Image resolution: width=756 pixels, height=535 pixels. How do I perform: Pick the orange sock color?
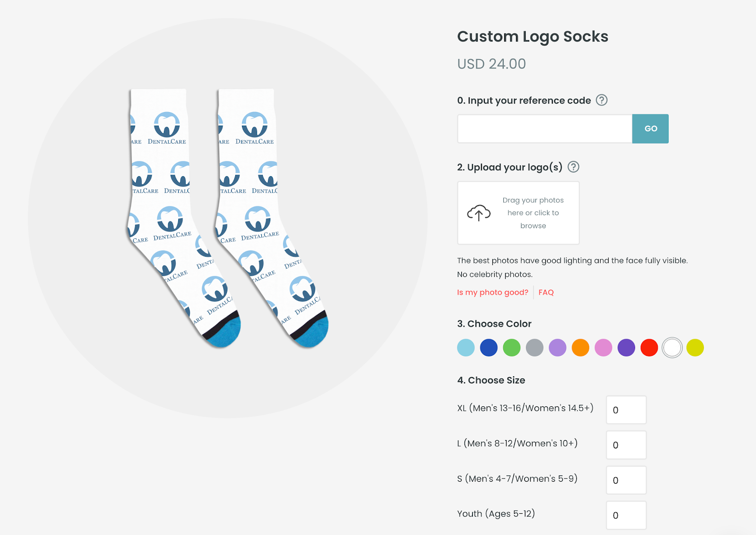(x=580, y=347)
